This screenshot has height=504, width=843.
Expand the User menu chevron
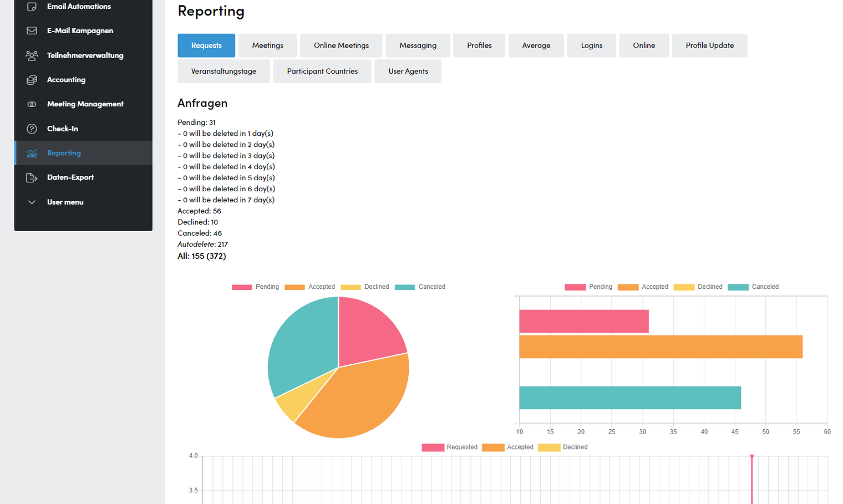(32, 202)
